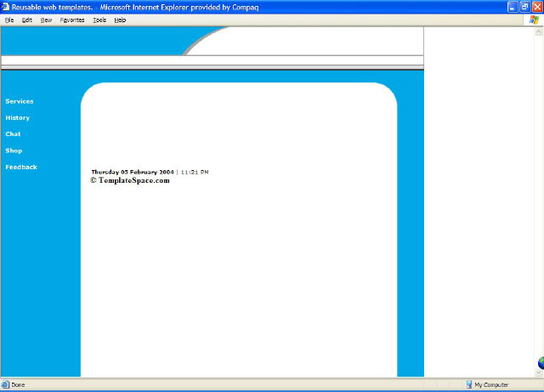
Task: Click the TemplateSpace.com copyright text
Action: point(130,180)
